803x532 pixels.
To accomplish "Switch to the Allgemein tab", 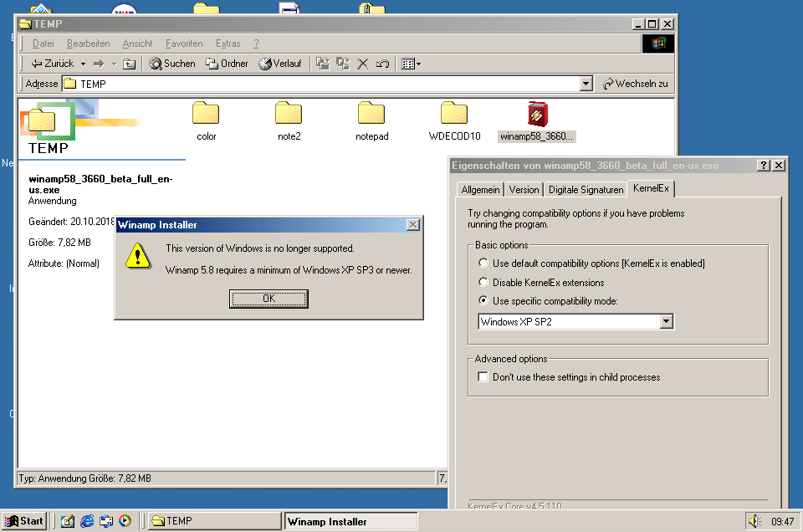I will point(480,189).
